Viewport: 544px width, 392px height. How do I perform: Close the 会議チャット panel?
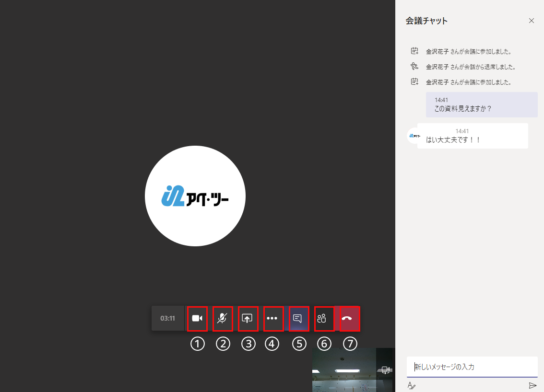click(531, 21)
